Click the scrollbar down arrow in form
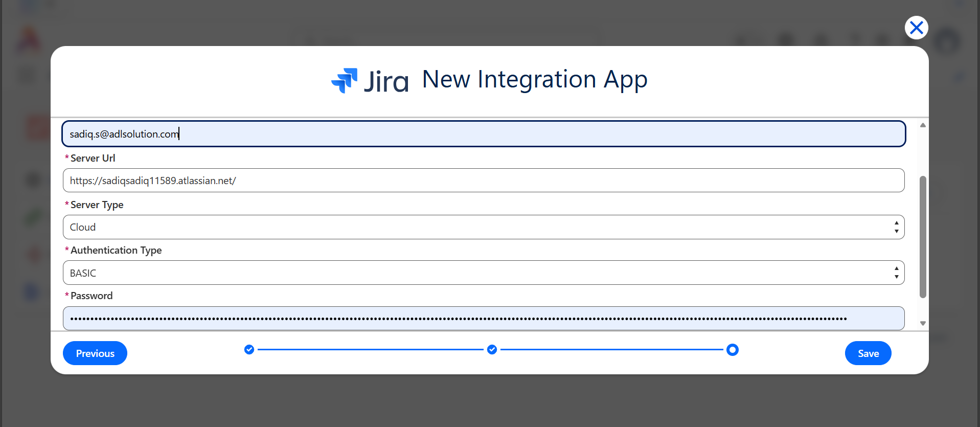 (923, 323)
